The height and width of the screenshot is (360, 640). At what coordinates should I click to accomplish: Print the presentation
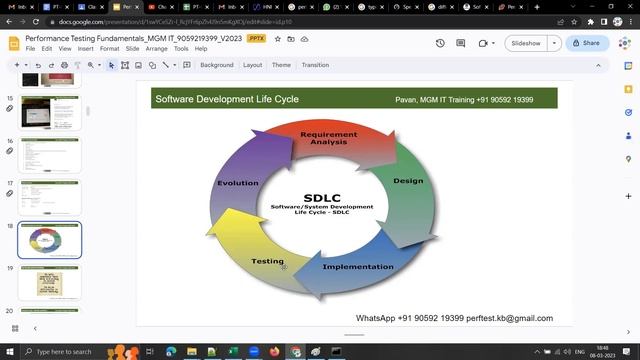[x=64, y=65]
